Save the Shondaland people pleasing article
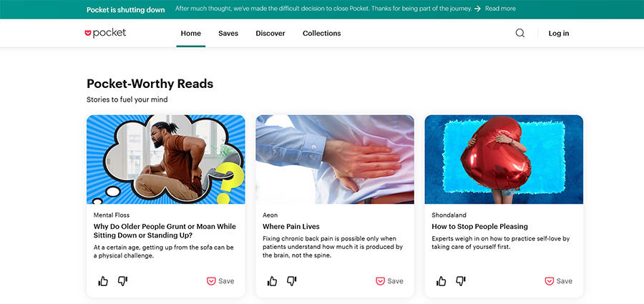 (559, 281)
